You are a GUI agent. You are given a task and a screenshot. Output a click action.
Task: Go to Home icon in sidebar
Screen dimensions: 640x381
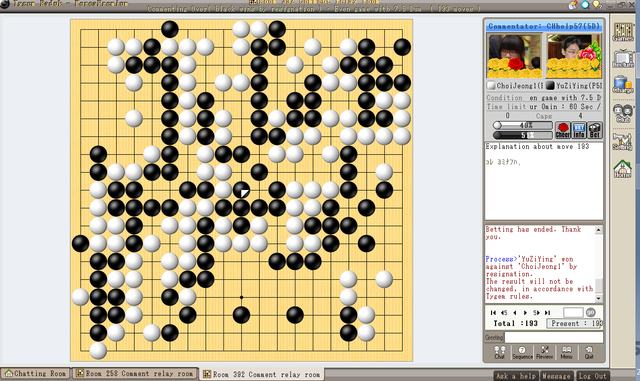tap(622, 168)
